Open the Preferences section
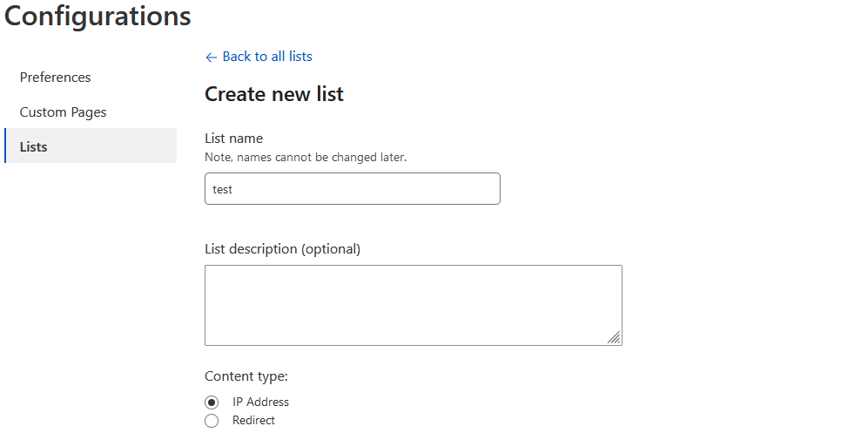 point(56,78)
